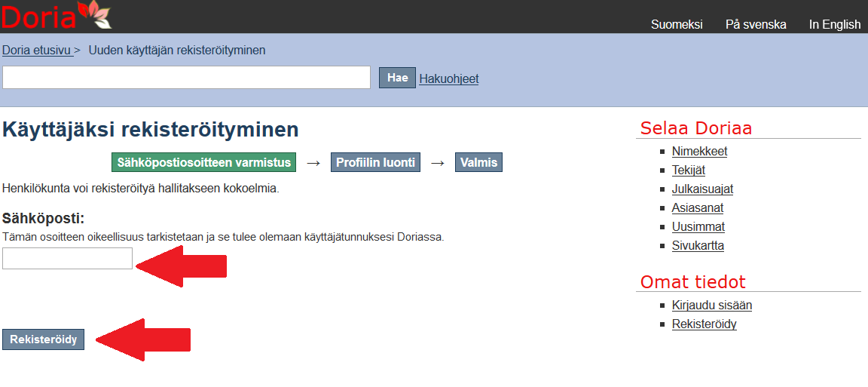Open the Doria etusivu breadcrumb link
Image resolution: width=868 pixels, height=387 pixels.
[38, 51]
